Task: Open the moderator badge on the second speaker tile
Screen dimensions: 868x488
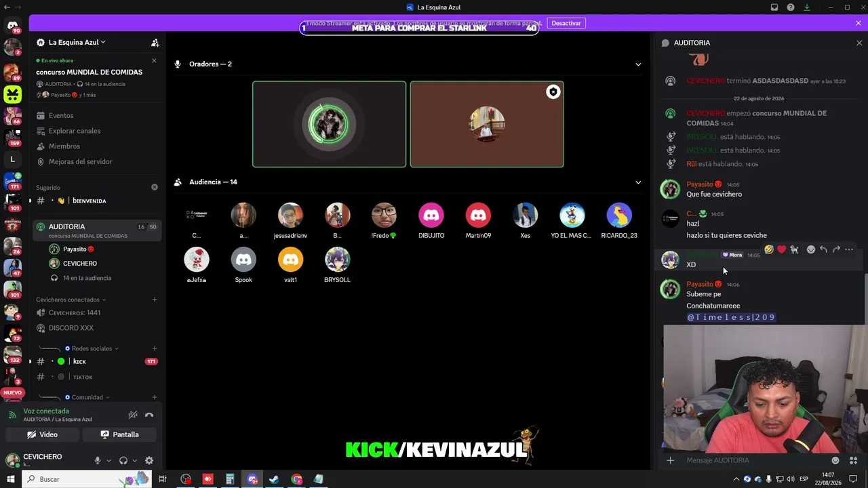Action: point(553,92)
